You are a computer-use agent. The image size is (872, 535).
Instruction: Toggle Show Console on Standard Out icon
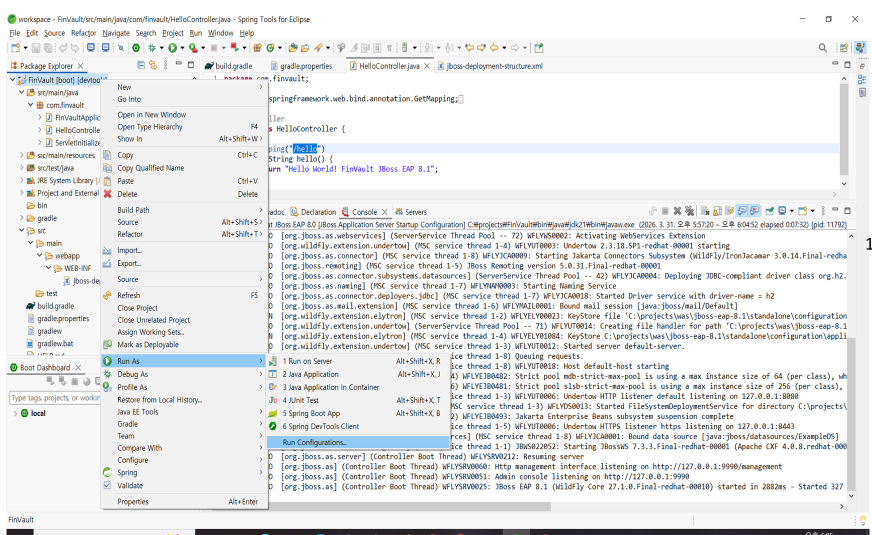[742, 211]
